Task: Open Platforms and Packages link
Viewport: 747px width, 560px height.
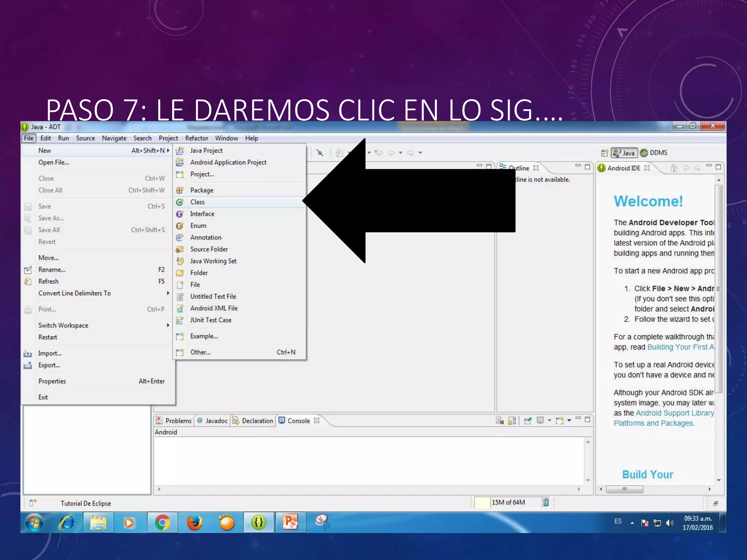Action: coord(653,423)
